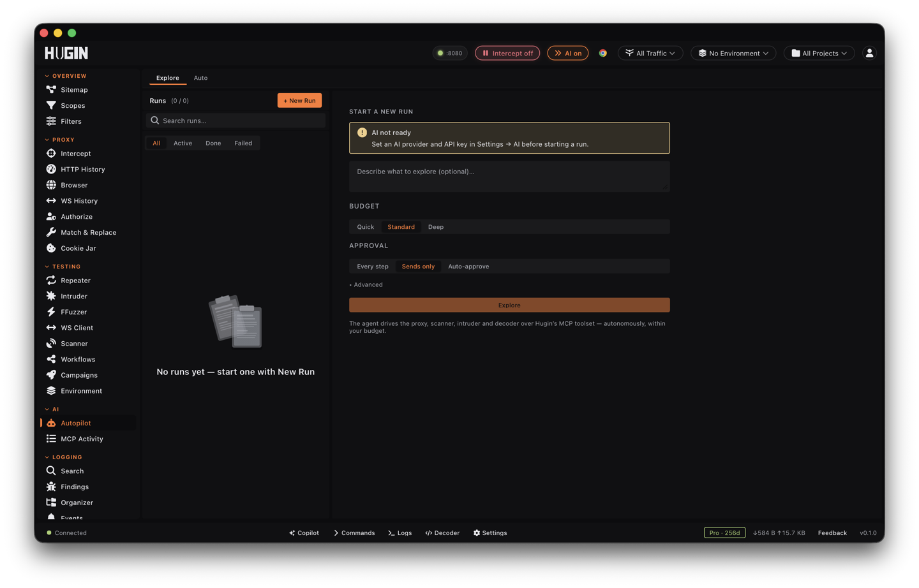Screen dimensions: 919x588
Task: Open the user profile icon
Action: (x=869, y=53)
